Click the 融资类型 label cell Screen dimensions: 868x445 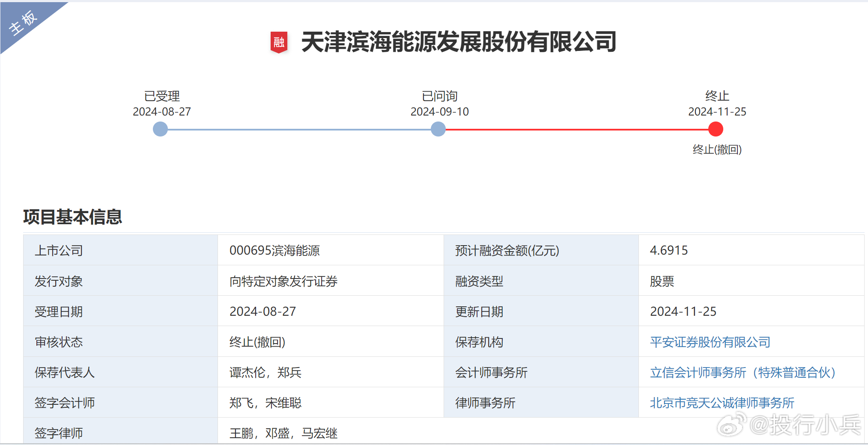click(x=541, y=281)
